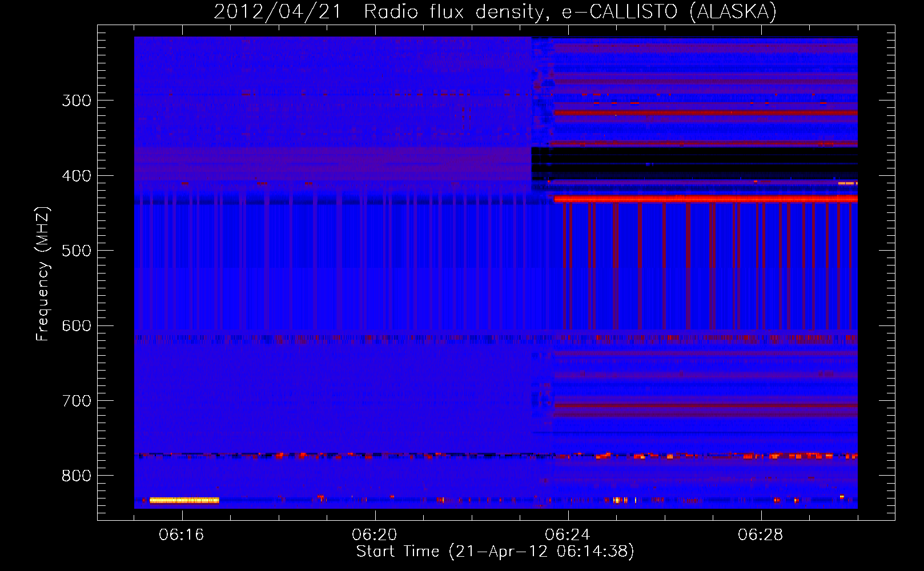Click the 06:20 time tick label
Screen dimensions: 924x571
(x=375, y=535)
